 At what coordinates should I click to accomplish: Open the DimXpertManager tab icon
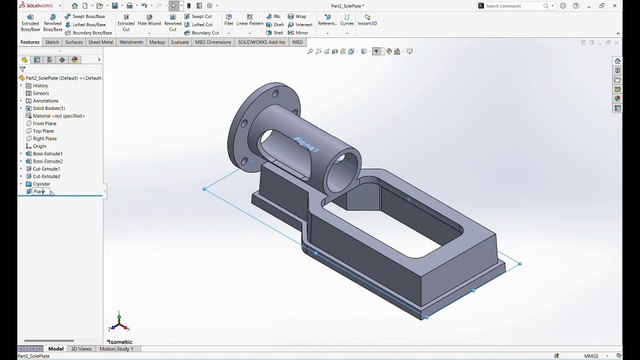point(62,60)
